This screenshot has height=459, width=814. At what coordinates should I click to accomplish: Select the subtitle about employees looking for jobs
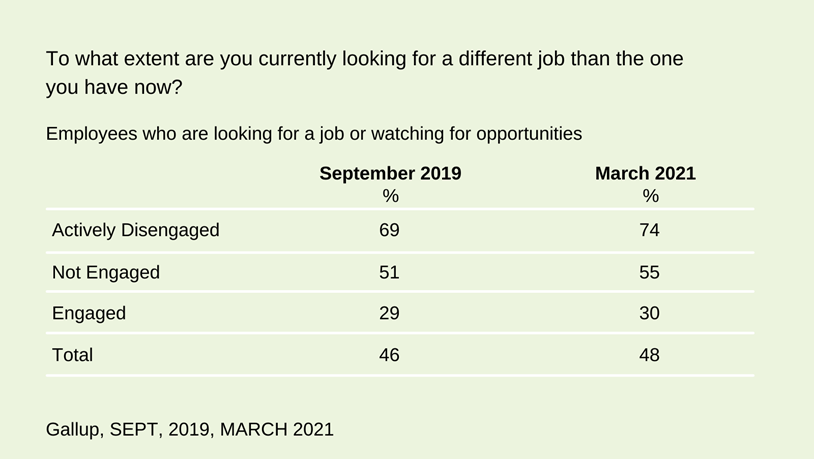point(313,132)
